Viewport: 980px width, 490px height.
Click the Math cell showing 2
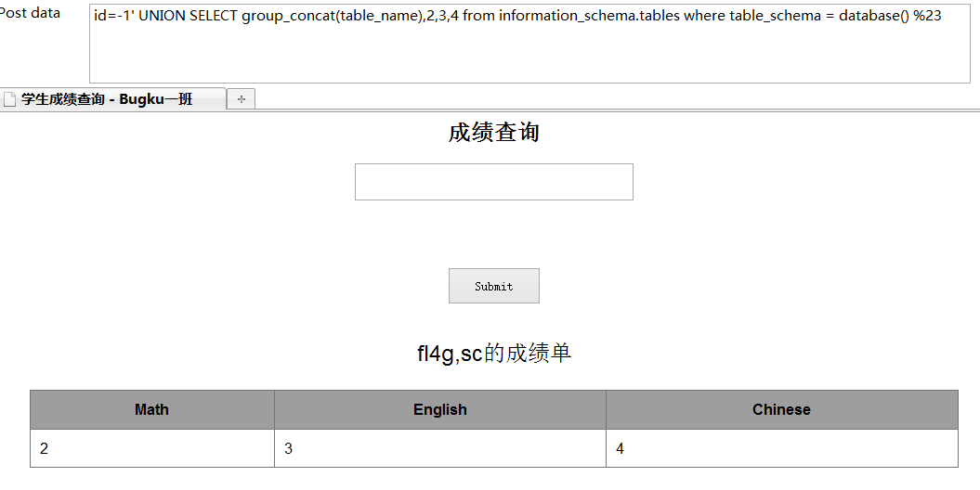tap(151, 448)
